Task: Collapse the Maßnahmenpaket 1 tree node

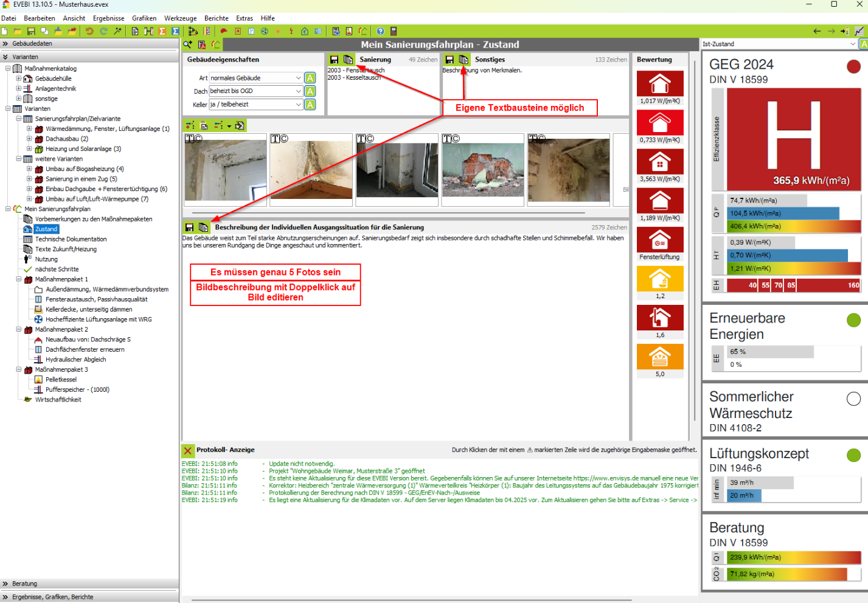Action: pyautogui.click(x=19, y=279)
